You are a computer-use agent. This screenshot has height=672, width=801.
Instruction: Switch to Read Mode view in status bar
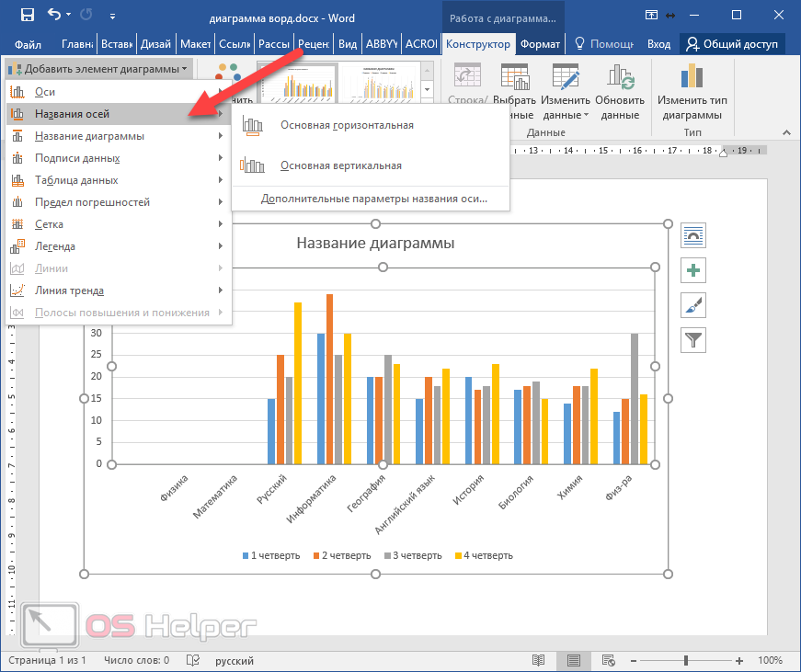(x=538, y=660)
